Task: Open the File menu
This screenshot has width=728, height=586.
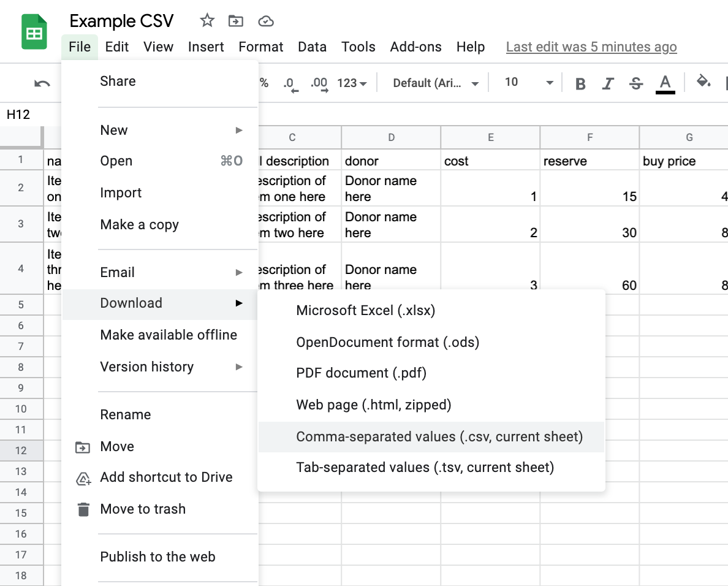Action: 80,47
